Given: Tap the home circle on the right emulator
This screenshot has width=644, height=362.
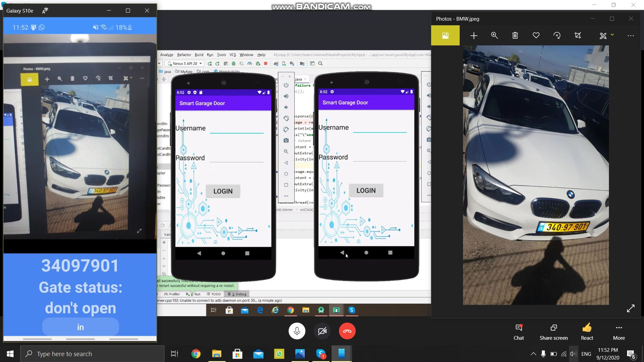Looking at the screenshot, I should point(366,253).
